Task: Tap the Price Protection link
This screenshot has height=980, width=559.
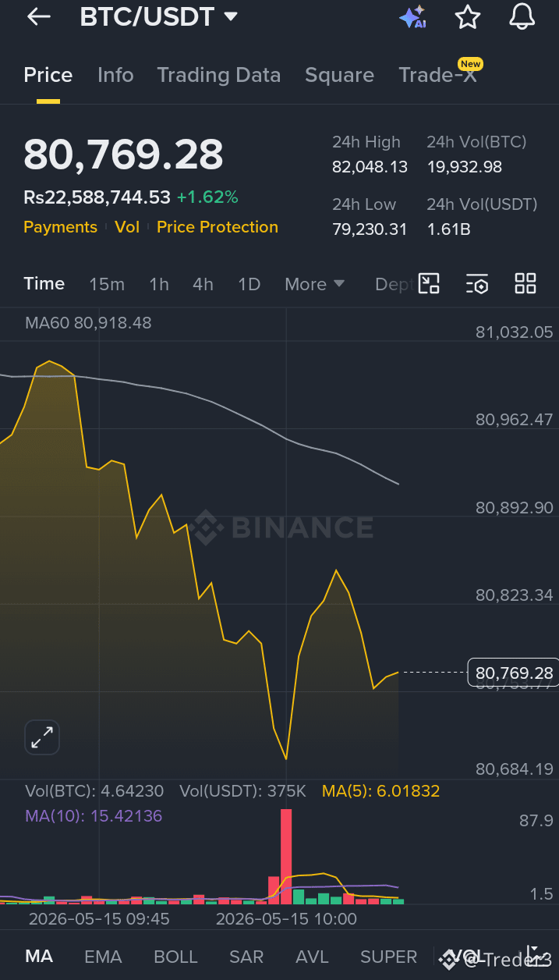Action: click(218, 227)
